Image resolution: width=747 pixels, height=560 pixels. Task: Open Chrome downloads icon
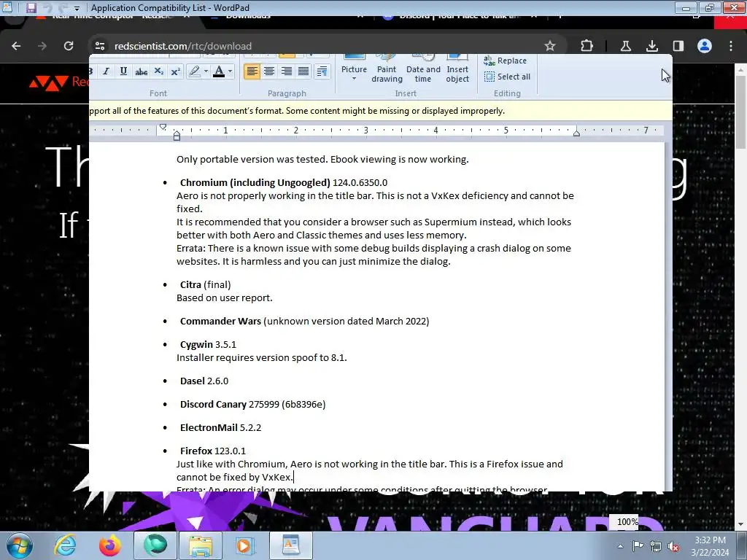651,46
